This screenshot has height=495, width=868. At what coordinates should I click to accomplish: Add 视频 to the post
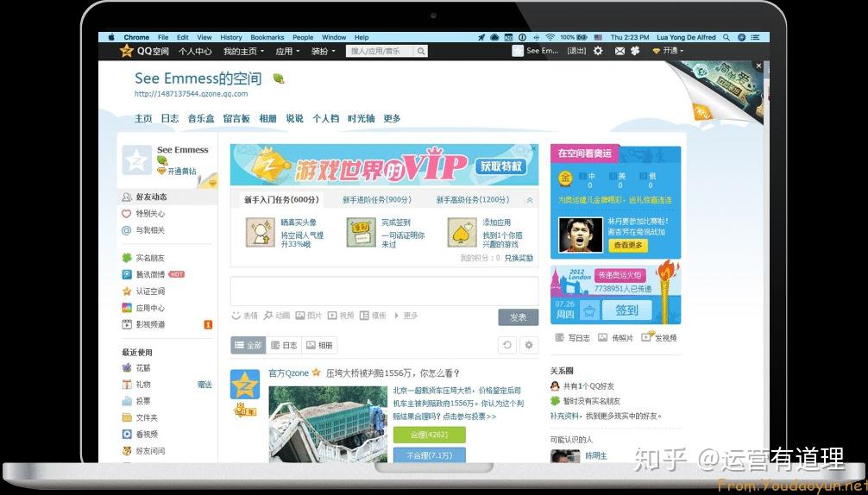click(x=341, y=316)
